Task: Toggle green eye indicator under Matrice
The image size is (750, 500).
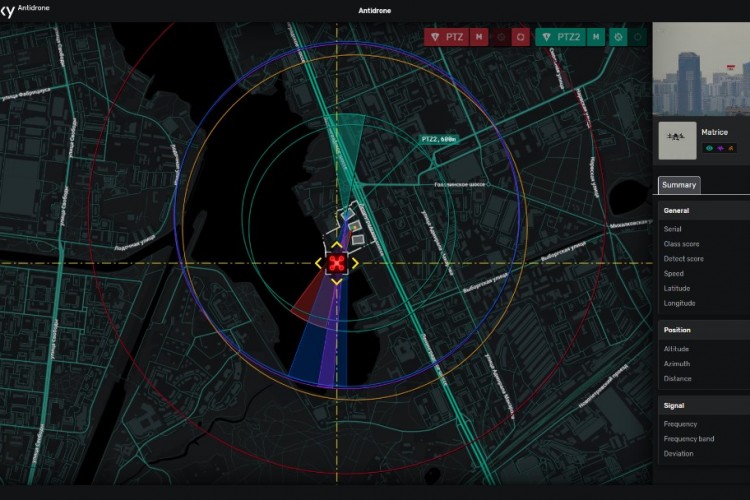Action: [x=710, y=148]
